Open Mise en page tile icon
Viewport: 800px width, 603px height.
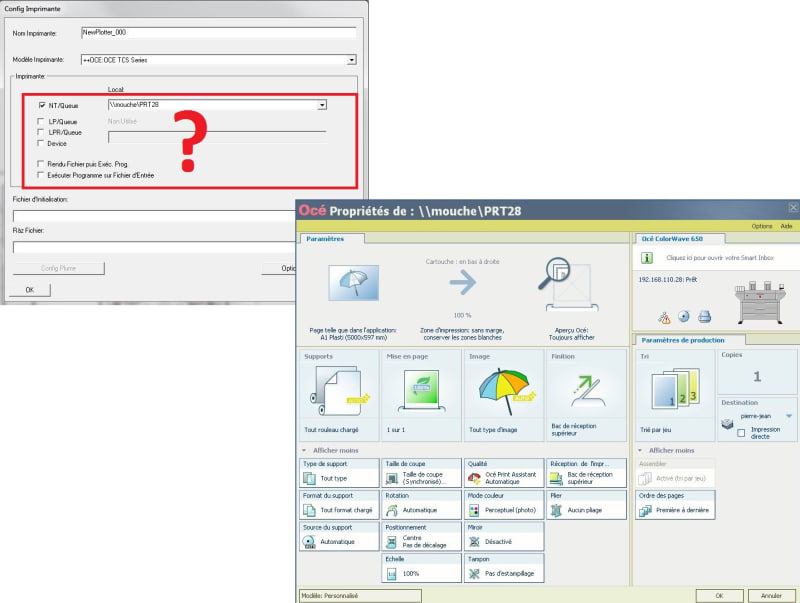click(421, 394)
